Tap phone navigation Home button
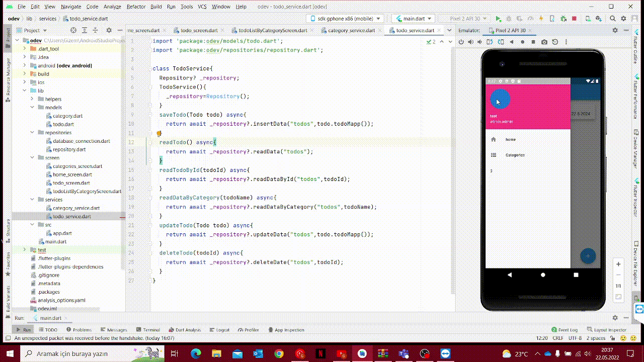The width and height of the screenshot is (644, 362). (x=543, y=275)
